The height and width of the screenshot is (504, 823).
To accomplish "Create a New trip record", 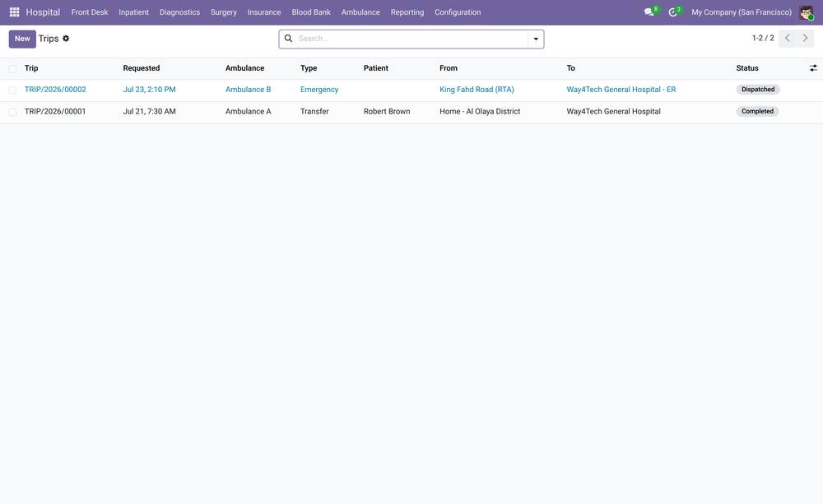I will [22, 39].
